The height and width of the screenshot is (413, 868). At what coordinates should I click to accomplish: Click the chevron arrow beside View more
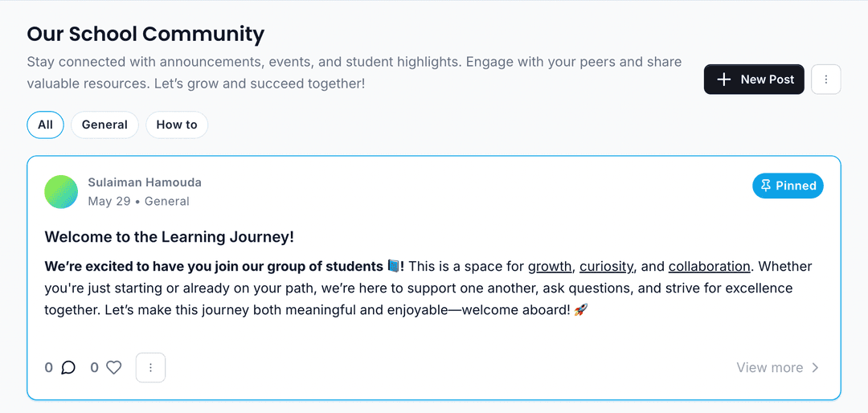click(815, 368)
